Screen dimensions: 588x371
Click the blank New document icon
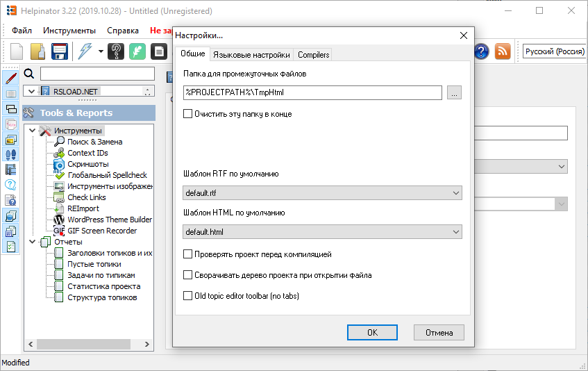pyautogui.click(x=17, y=51)
